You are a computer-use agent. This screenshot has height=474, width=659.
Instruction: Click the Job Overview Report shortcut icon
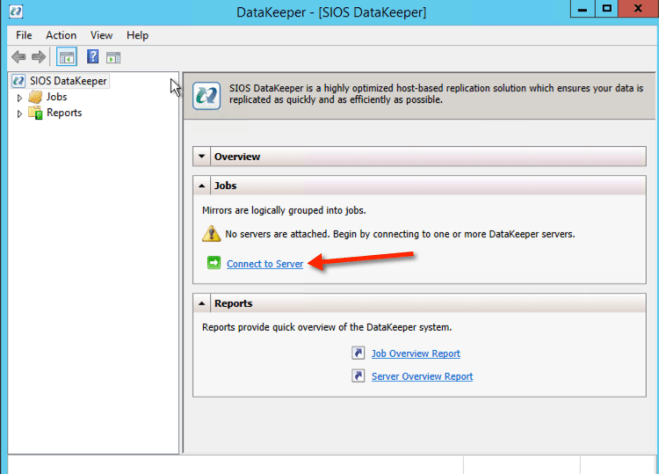[358, 353]
